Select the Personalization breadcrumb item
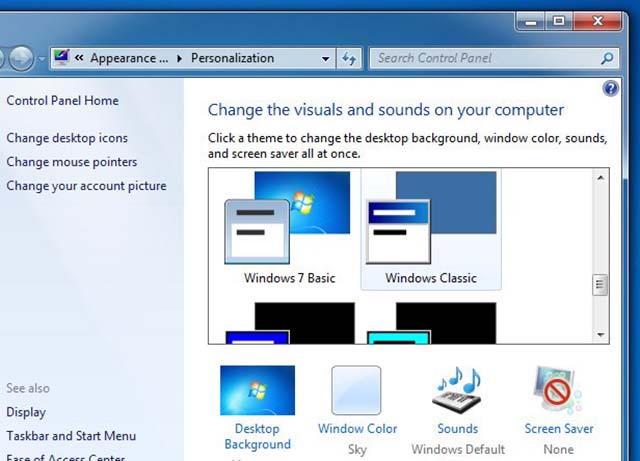The image size is (640, 461). pyautogui.click(x=232, y=58)
